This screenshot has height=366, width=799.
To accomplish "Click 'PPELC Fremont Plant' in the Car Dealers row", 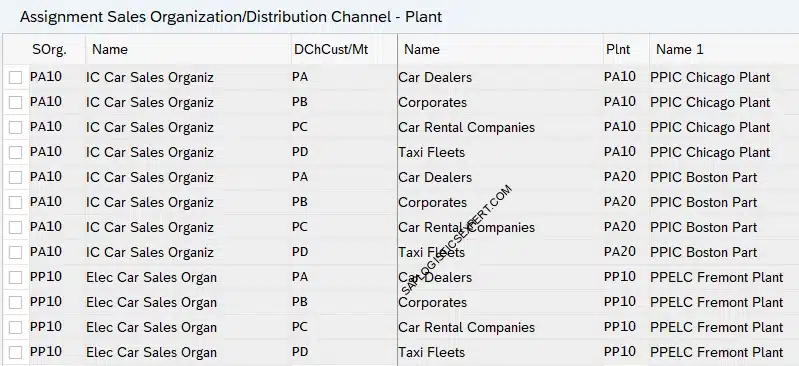I will tap(716, 277).
